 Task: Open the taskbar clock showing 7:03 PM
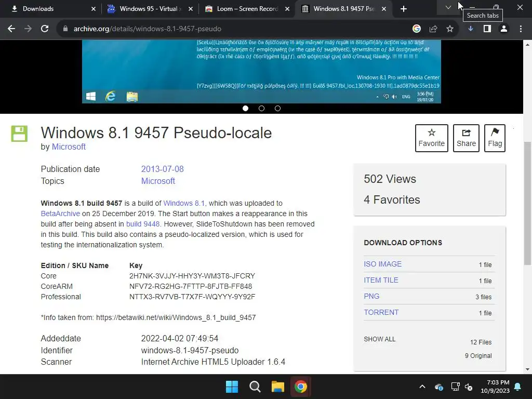click(x=495, y=387)
